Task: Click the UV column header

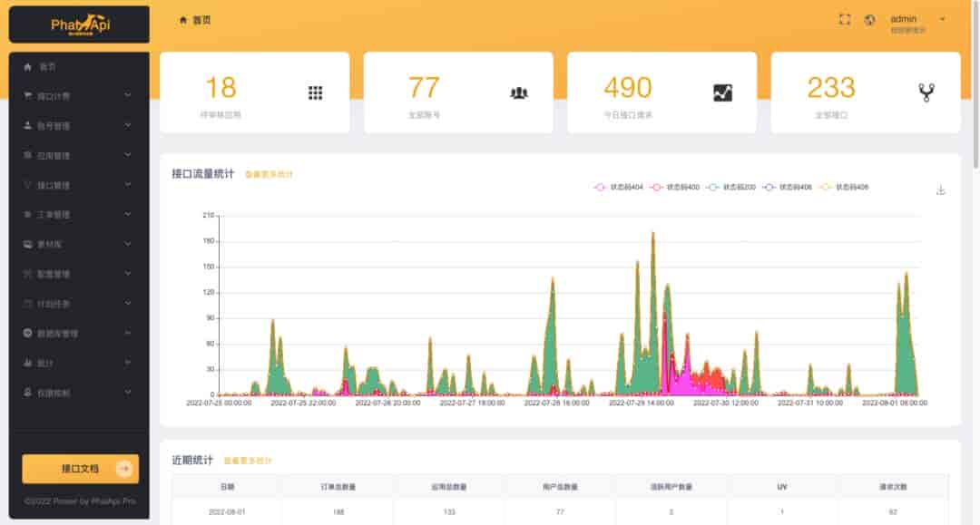Action: (x=782, y=486)
